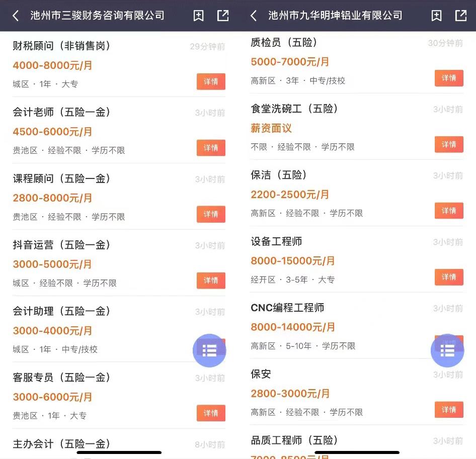The image size is (476, 459).
Task: Click requirements 经开区 · 3-5年 · 大专
Action: (x=293, y=280)
